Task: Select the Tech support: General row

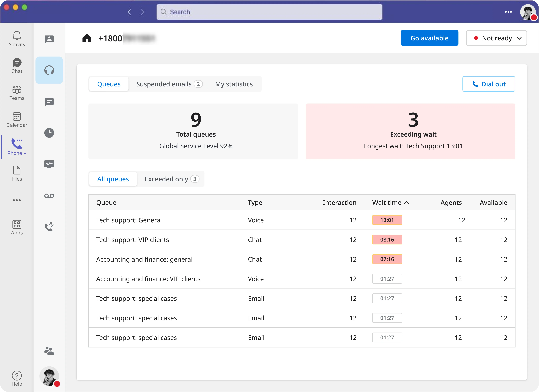Action: click(302, 220)
